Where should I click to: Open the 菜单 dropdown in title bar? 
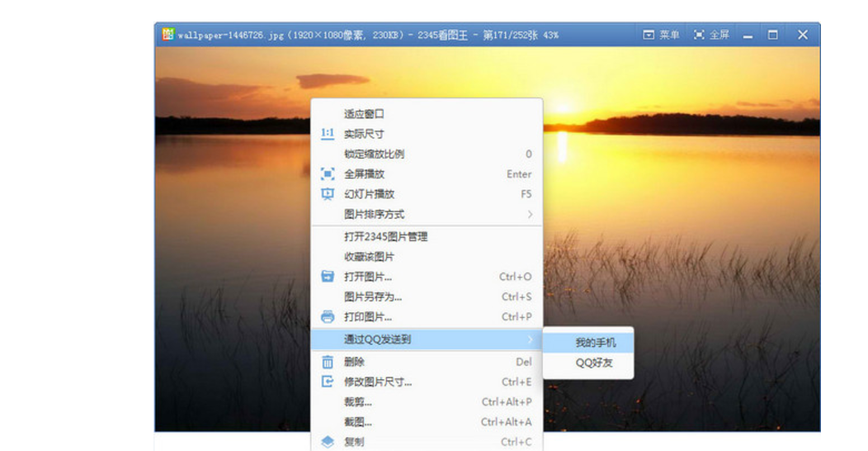coord(661,35)
